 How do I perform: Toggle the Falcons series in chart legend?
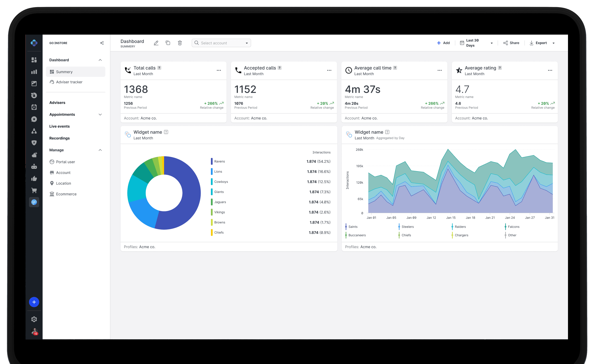[x=513, y=227]
